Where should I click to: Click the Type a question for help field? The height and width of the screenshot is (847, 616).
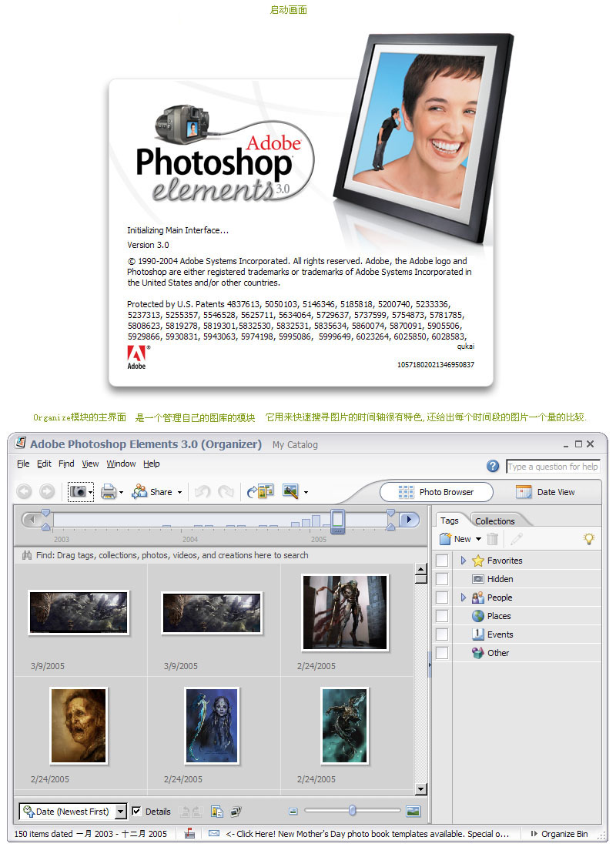pyautogui.click(x=553, y=466)
